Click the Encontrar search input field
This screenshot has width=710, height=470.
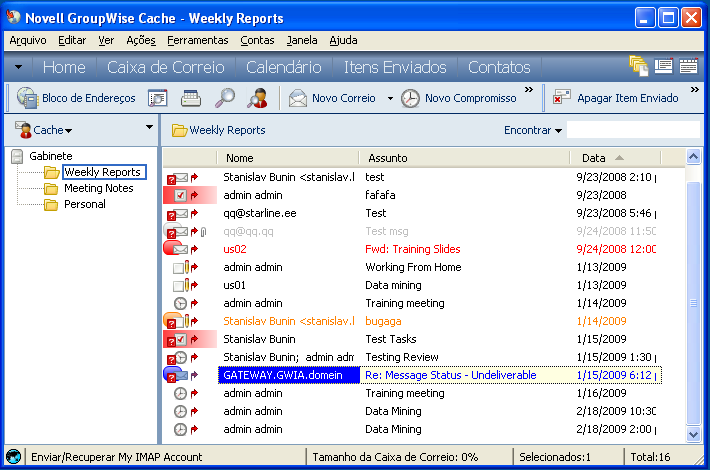tap(633, 130)
